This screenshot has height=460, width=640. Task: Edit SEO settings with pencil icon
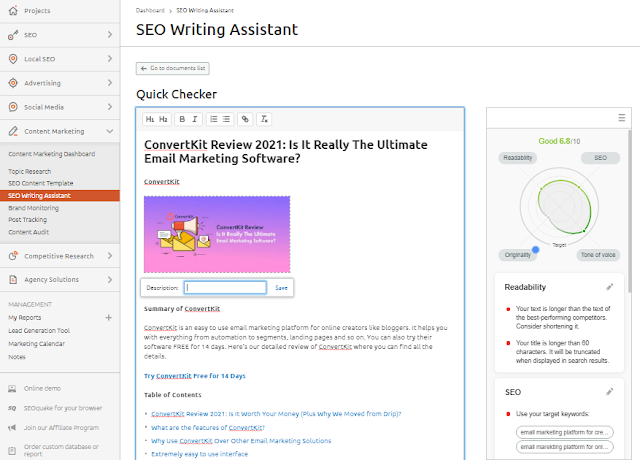[609, 392]
